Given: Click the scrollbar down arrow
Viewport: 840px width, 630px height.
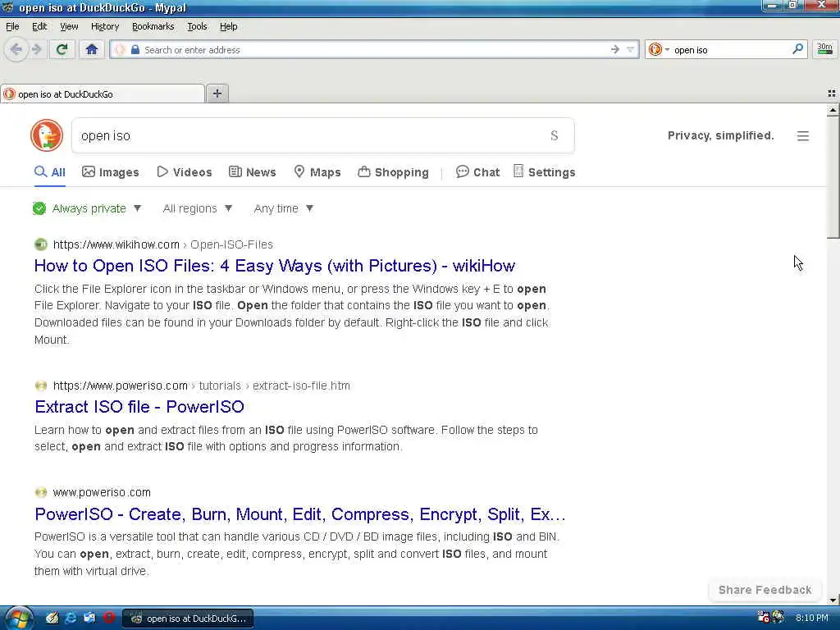Looking at the screenshot, I should pyautogui.click(x=833, y=600).
